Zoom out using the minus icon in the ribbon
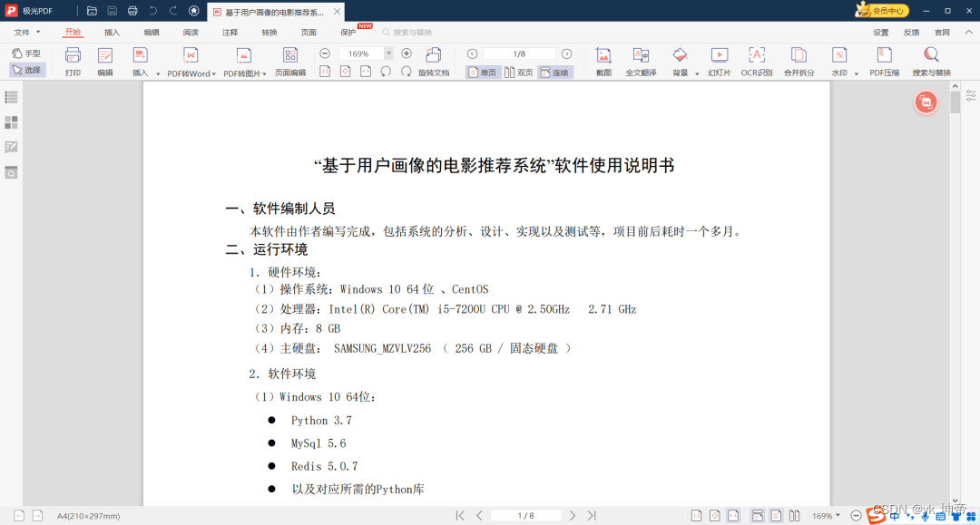The width and height of the screenshot is (980, 525). [325, 53]
